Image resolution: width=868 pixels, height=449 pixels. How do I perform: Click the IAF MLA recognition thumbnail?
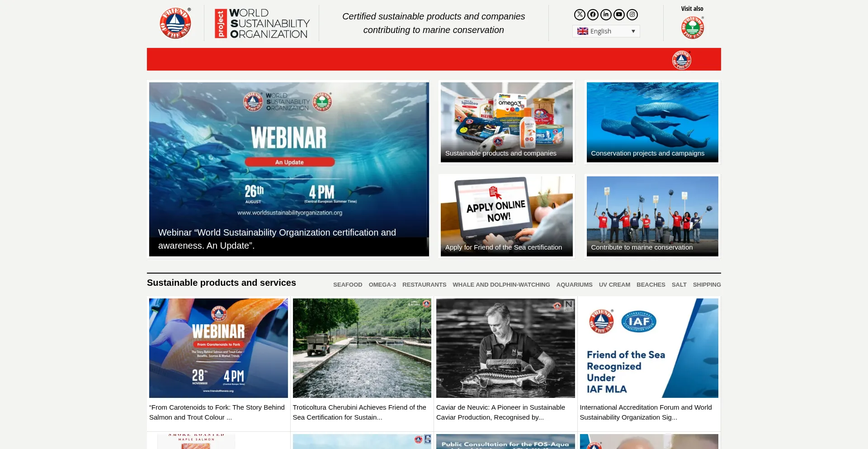point(649,348)
